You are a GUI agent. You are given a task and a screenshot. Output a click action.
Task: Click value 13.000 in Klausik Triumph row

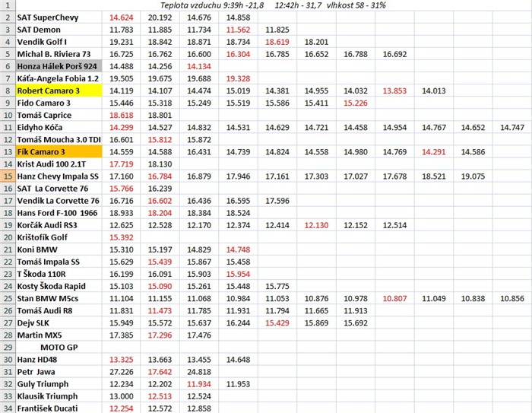pyautogui.click(x=122, y=397)
